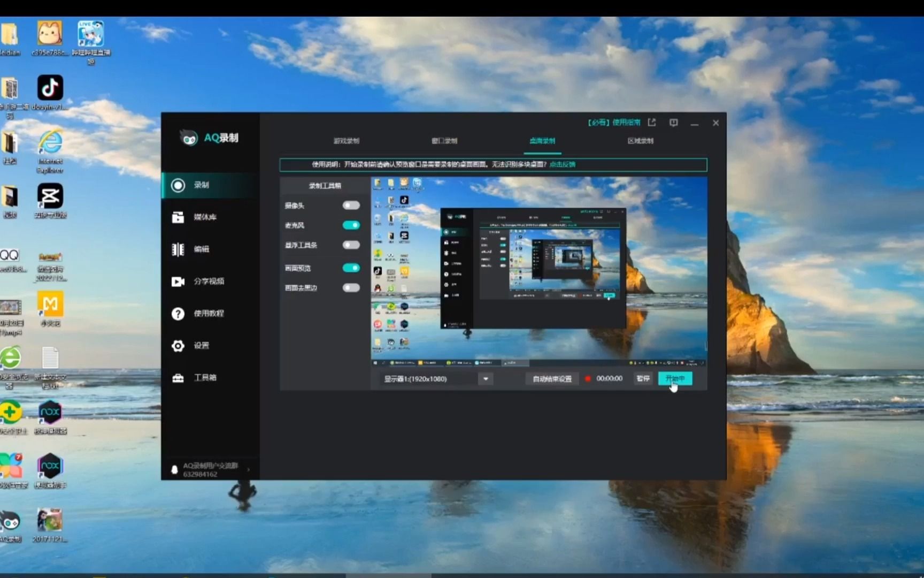Switch to the 游戏录制 tab
924x578 pixels.
coord(346,141)
